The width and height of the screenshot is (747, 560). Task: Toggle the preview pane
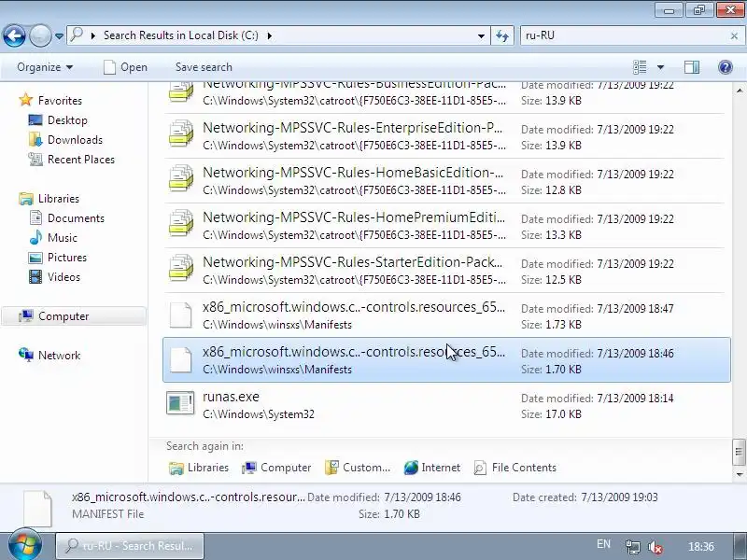(692, 67)
